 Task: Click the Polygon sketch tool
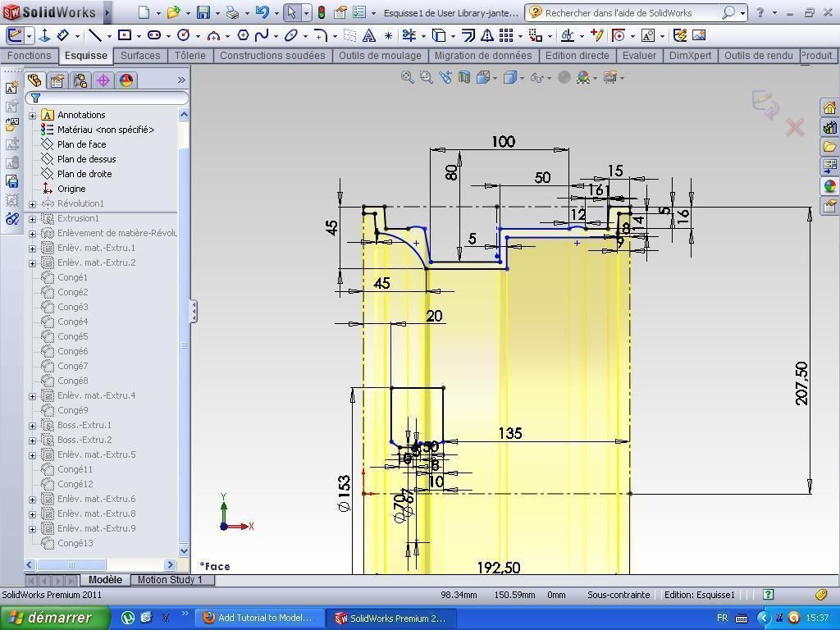pyautogui.click(x=243, y=35)
